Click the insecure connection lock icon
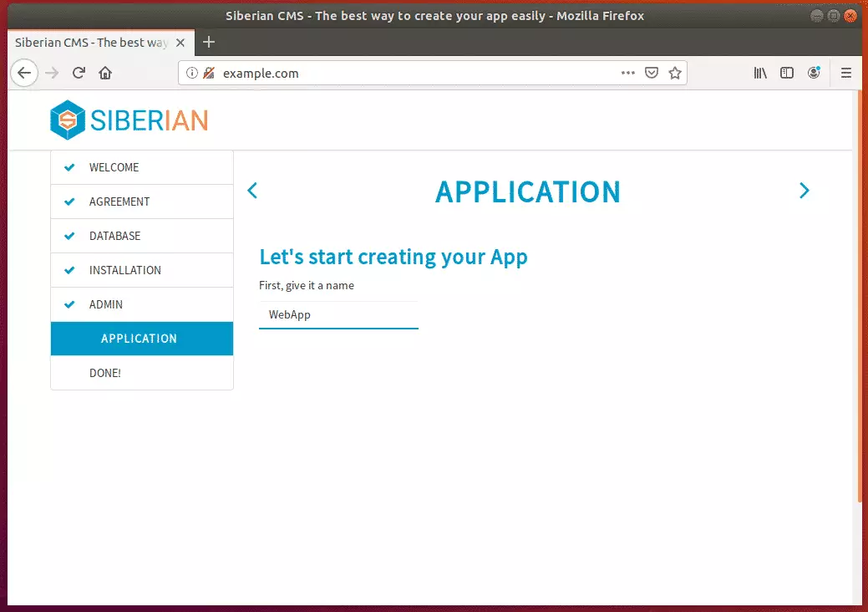 pos(209,73)
